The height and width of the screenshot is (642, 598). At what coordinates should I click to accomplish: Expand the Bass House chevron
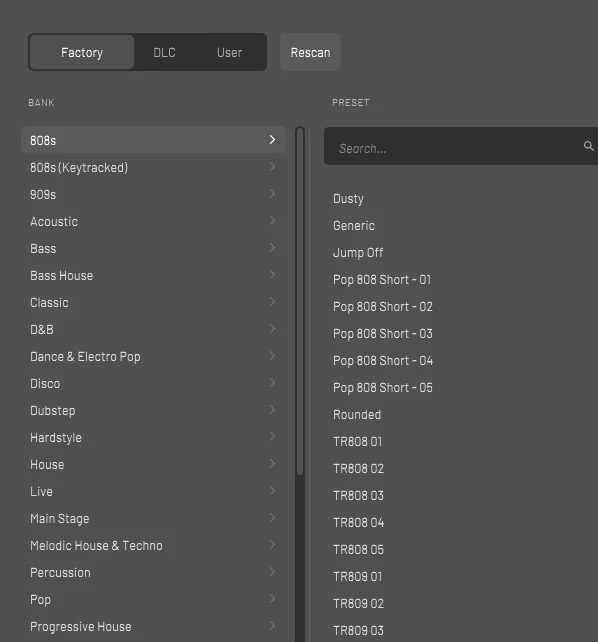coord(273,275)
